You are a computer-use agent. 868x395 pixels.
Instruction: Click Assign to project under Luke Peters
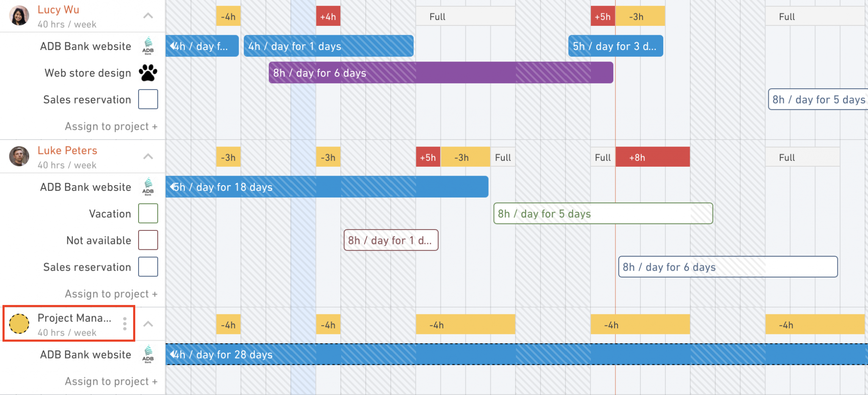pos(111,294)
